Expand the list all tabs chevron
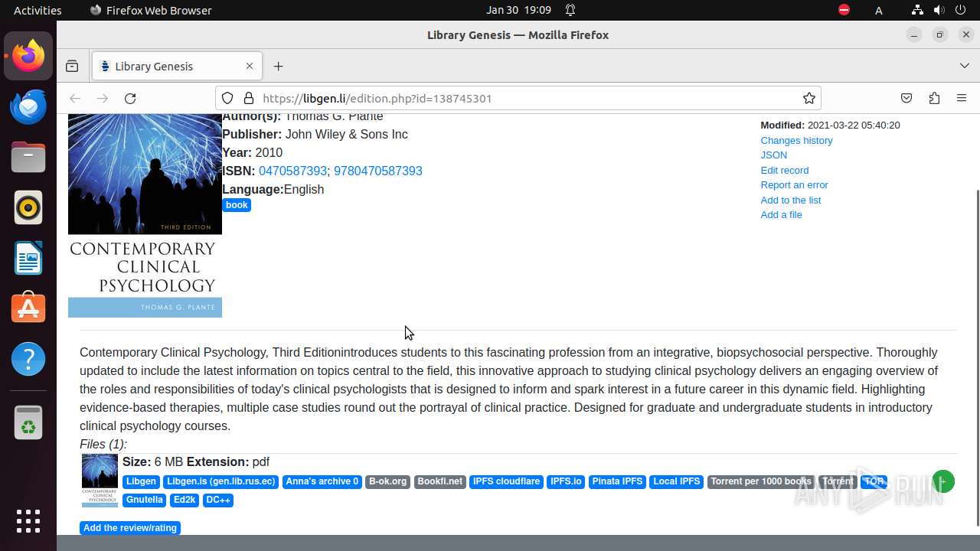 (965, 66)
